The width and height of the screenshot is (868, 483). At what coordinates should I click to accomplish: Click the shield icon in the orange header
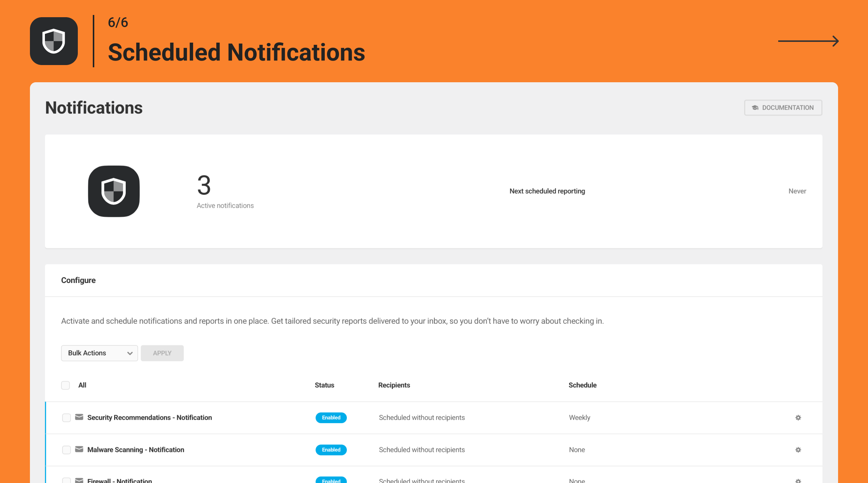click(54, 40)
